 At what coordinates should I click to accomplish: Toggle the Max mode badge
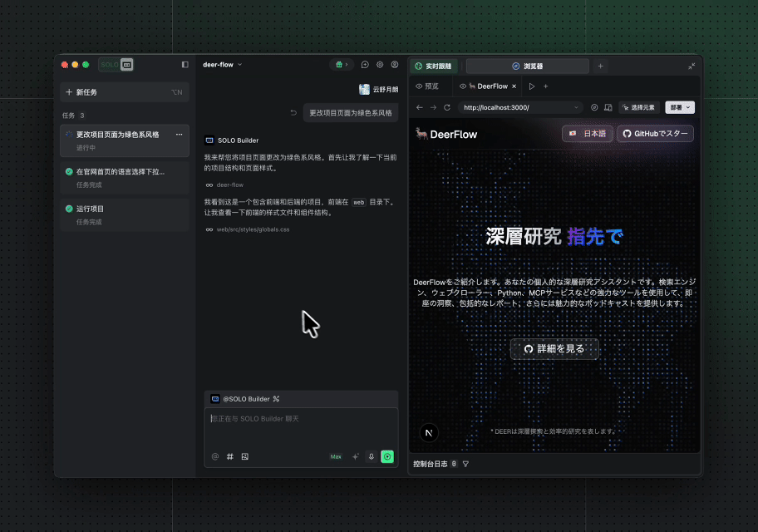(x=336, y=456)
